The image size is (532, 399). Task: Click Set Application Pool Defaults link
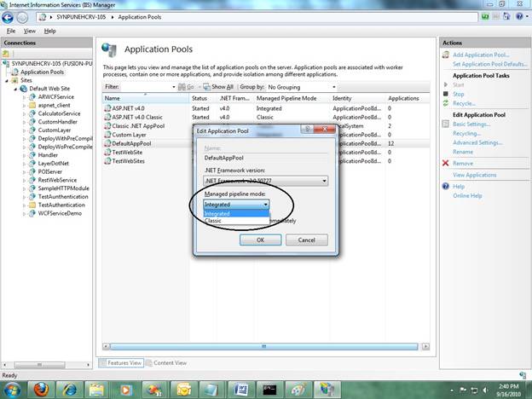click(490, 64)
